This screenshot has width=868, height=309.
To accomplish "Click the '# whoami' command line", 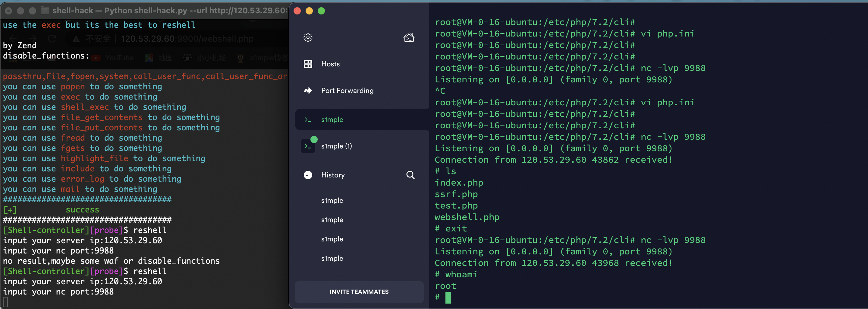I will coord(456,275).
